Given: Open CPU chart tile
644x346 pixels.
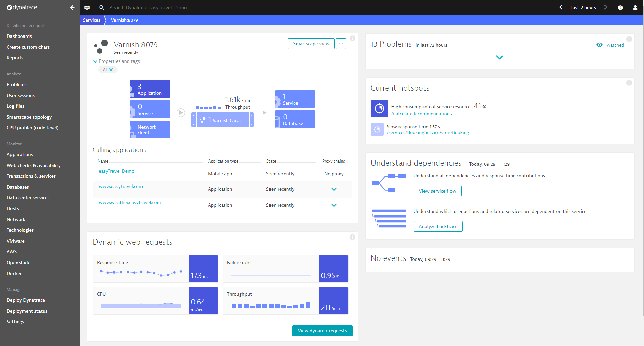Looking at the screenshot, I should [x=155, y=301].
